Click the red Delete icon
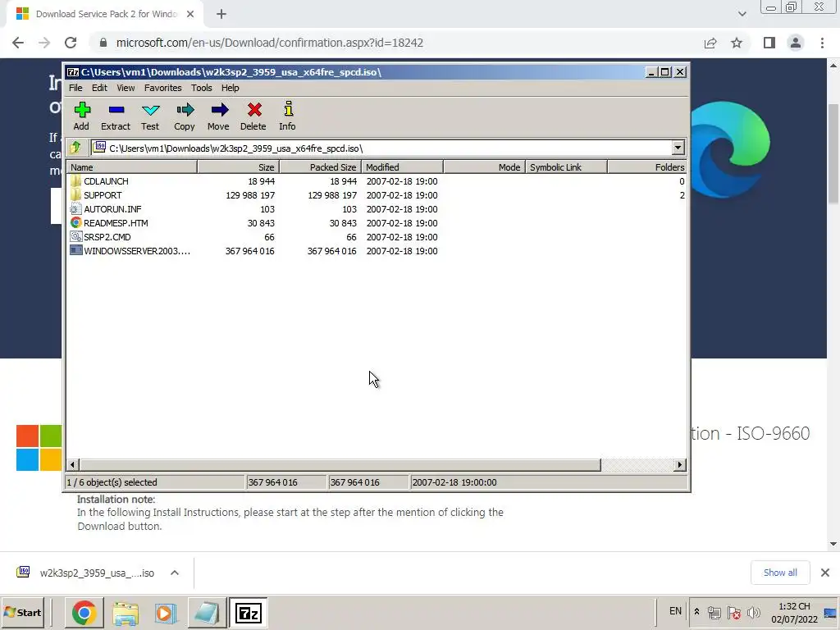 pyautogui.click(x=253, y=116)
